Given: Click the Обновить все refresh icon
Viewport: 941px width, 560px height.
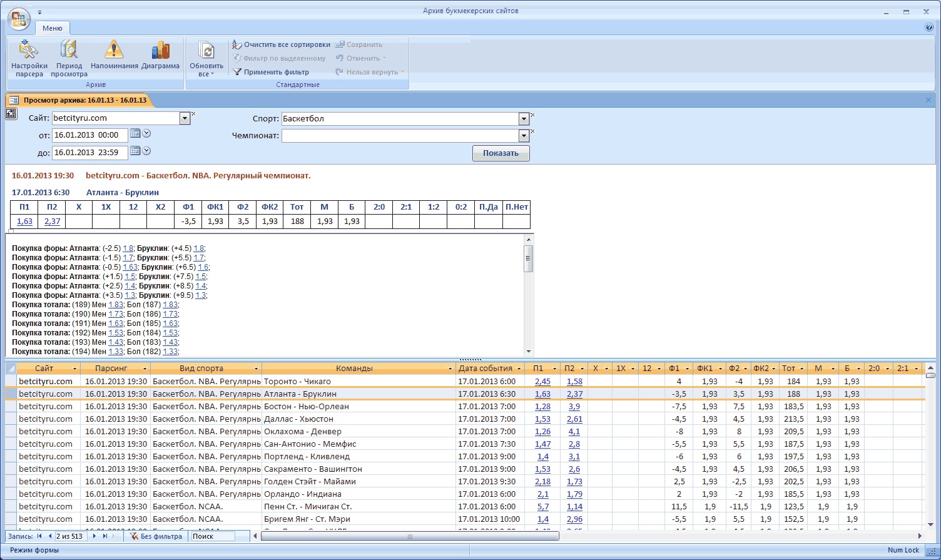Looking at the screenshot, I should pyautogui.click(x=206, y=51).
